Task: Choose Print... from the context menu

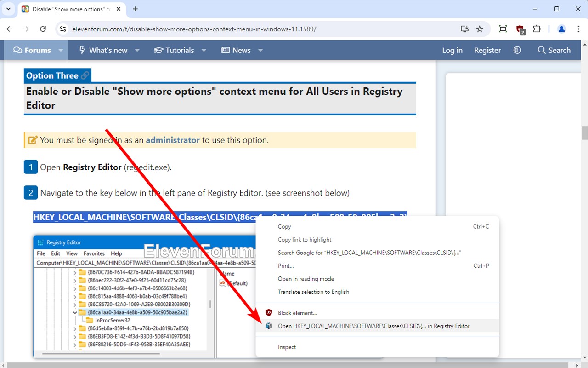Action: [377, 266]
